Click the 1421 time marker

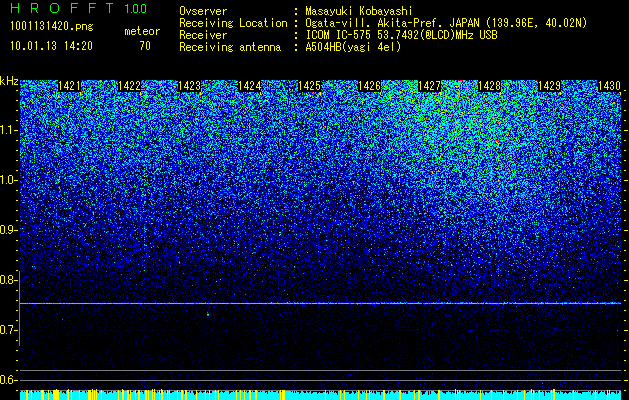[69, 86]
